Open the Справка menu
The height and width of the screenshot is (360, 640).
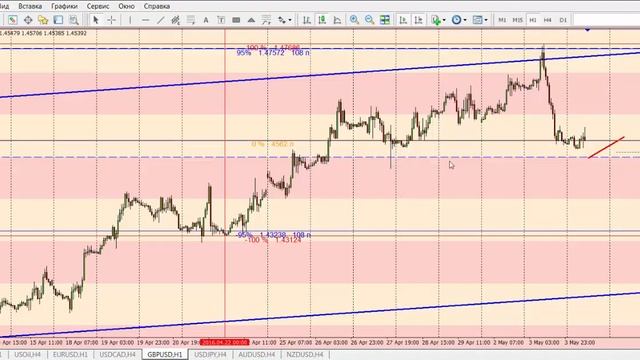[157, 6]
